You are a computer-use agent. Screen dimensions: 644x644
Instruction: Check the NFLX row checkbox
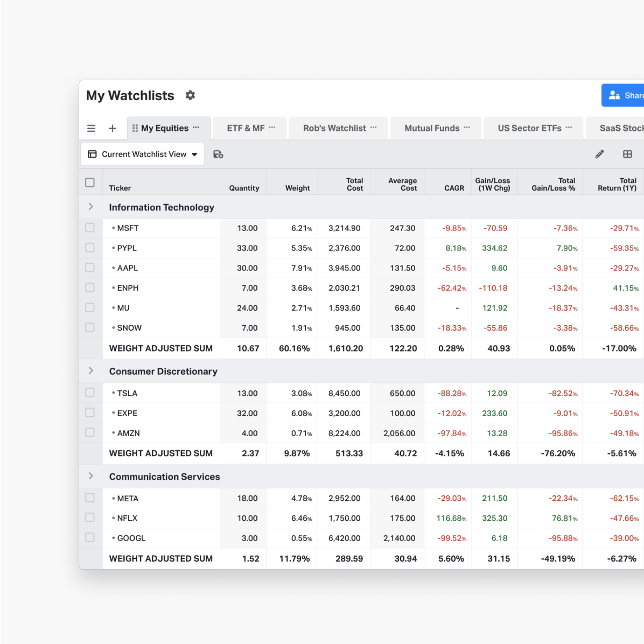coord(90,517)
